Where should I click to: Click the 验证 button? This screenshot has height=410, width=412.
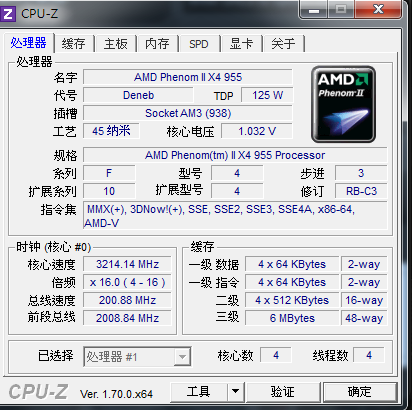[x=283, y=392]
